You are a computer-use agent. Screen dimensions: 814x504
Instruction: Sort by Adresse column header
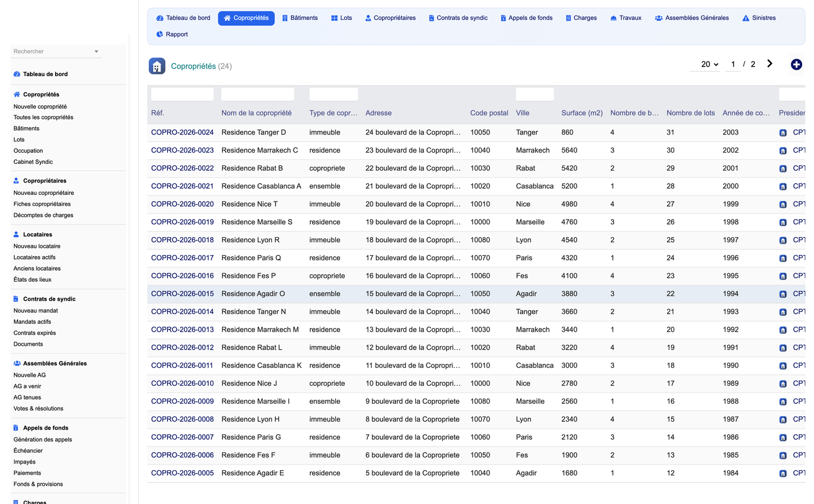(x=379, y=113)
